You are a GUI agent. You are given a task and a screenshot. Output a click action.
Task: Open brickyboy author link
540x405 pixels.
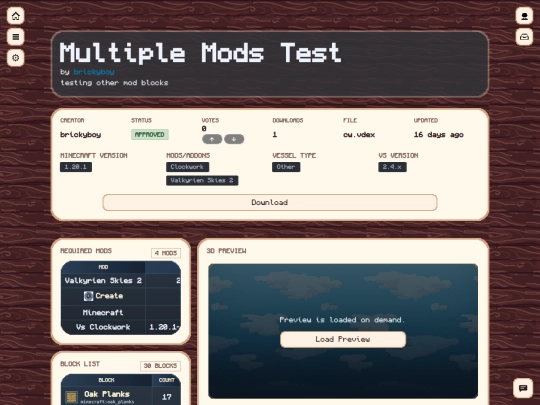point(94,72)
